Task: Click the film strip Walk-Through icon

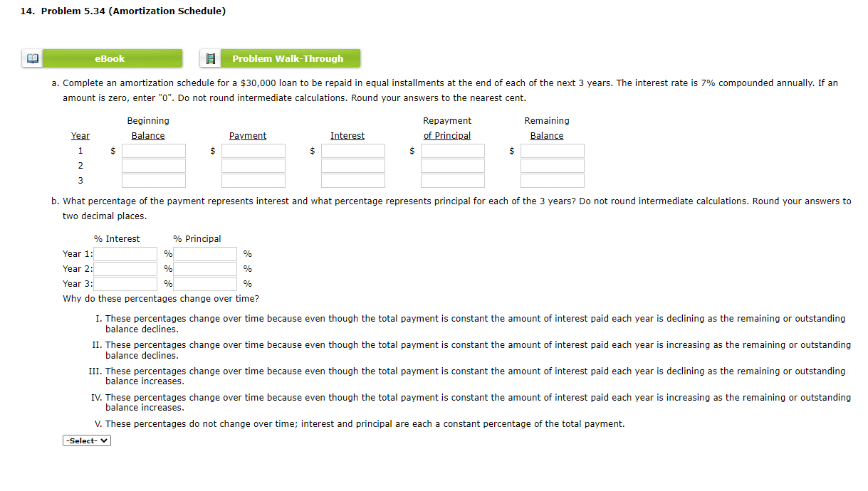Action: coord(210,58)
